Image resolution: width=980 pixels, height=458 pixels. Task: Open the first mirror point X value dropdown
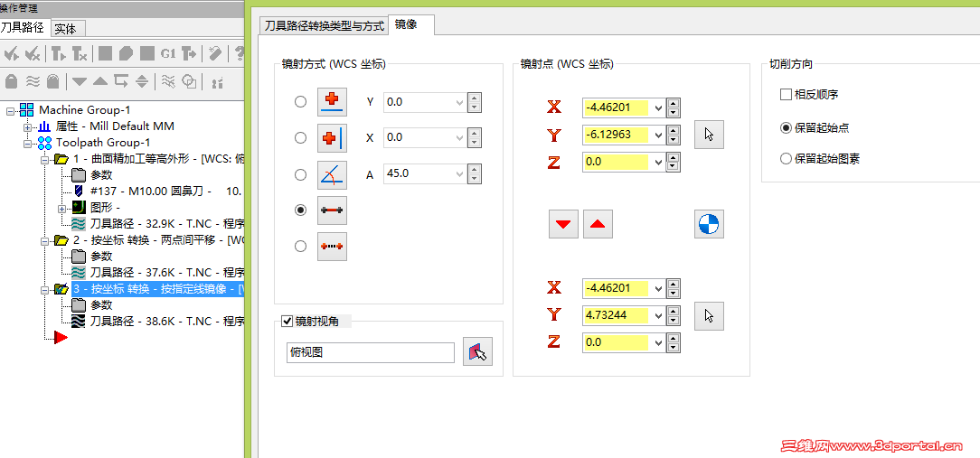click(x=658, y=108)
